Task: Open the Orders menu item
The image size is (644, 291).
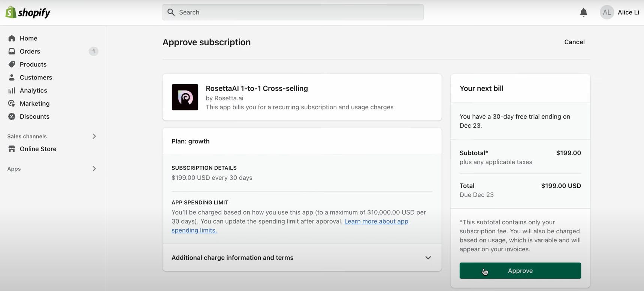Action: (x=53, y=51)
